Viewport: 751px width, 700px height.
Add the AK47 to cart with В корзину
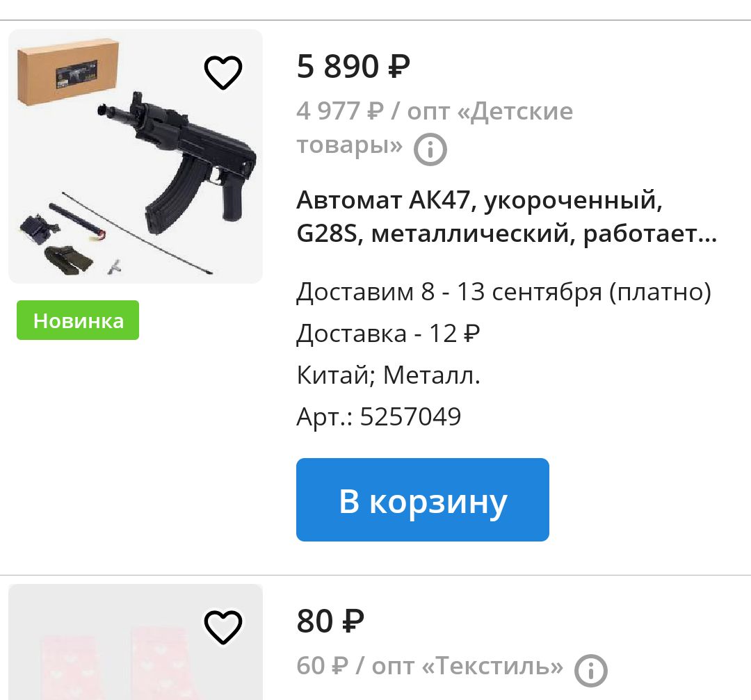pos(423,499)
